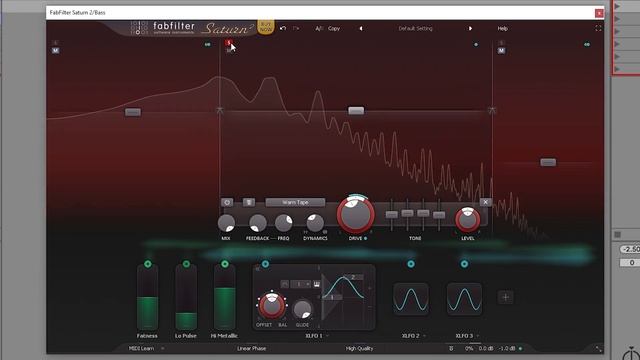Open the XLFO 1 step count dropdown
Viewport: 640px width, 360px height.
(300, 284)
